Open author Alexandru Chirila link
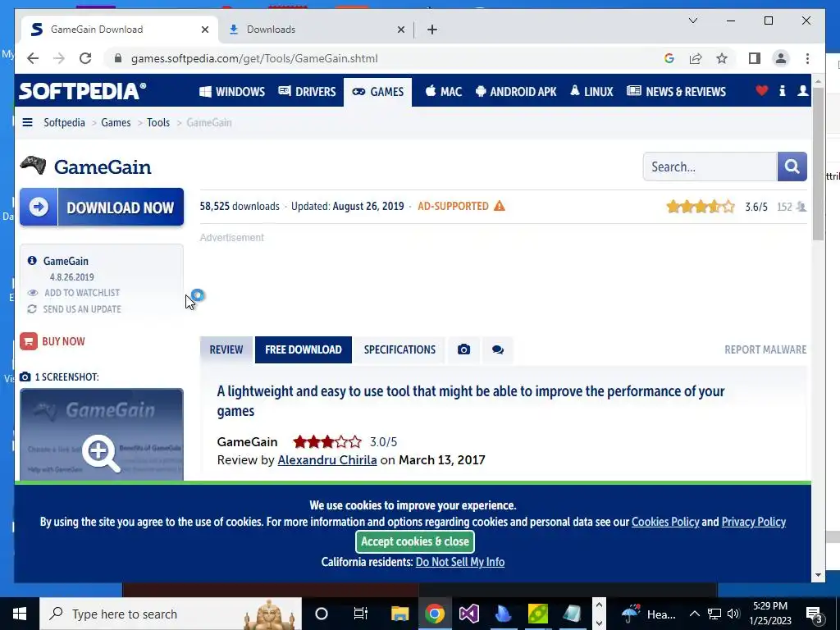This screenshot has width=840, height=630. click(326, 460)
